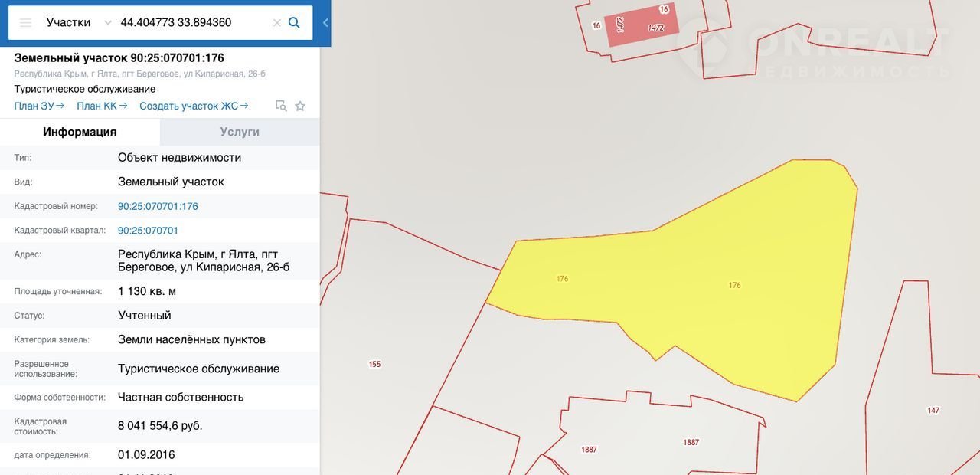Open cadastral number 90:25:070701:176 link
Viewport: 980px width, 475px height.
tap(158, 206)
